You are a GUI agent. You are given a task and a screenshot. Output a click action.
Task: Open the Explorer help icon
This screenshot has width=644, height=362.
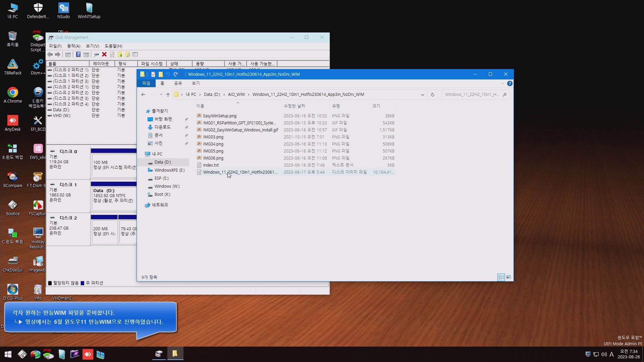coord(509,83)
